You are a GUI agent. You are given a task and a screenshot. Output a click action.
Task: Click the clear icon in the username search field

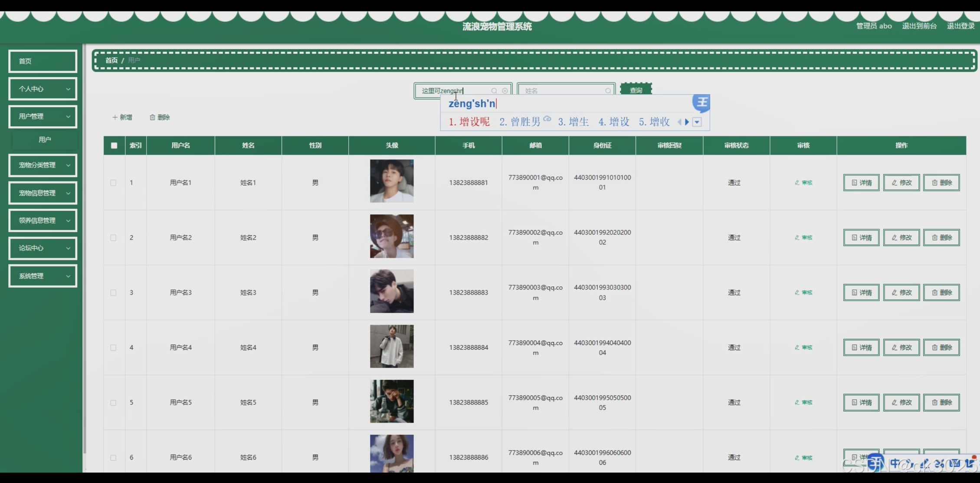pos(505,91)
